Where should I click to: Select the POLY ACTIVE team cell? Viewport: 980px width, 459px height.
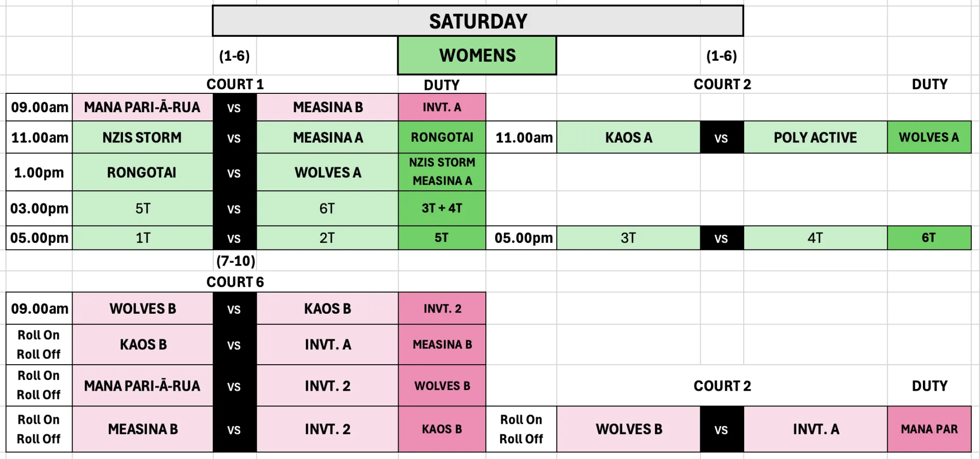pos(815,138)
